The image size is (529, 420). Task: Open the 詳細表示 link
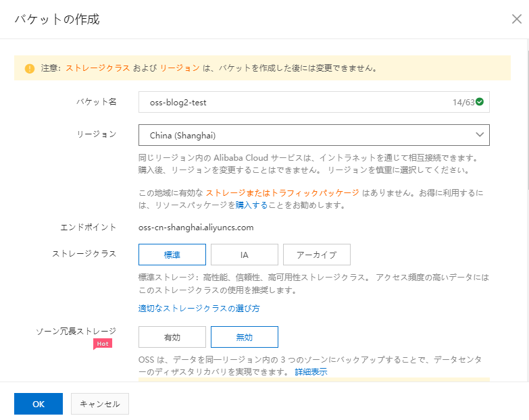pos(311,372)
